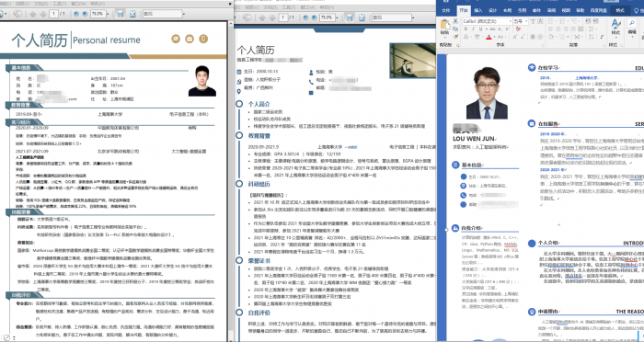Open the 插入 tab in Word ribbon
The width and height of the screenshot is (644, 342).
pyautogui.click(x=477, y=11)
